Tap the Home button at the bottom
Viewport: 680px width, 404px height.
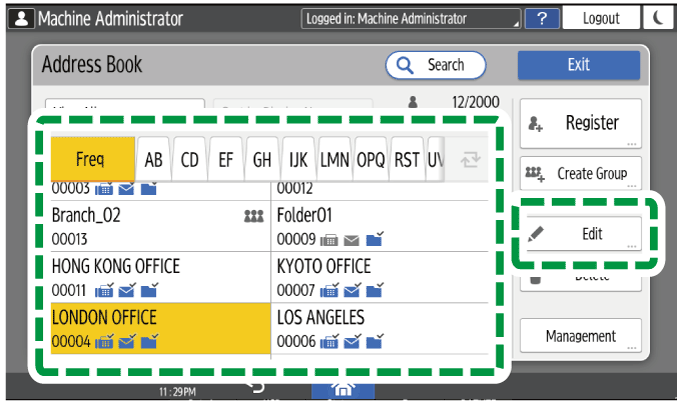343,390
